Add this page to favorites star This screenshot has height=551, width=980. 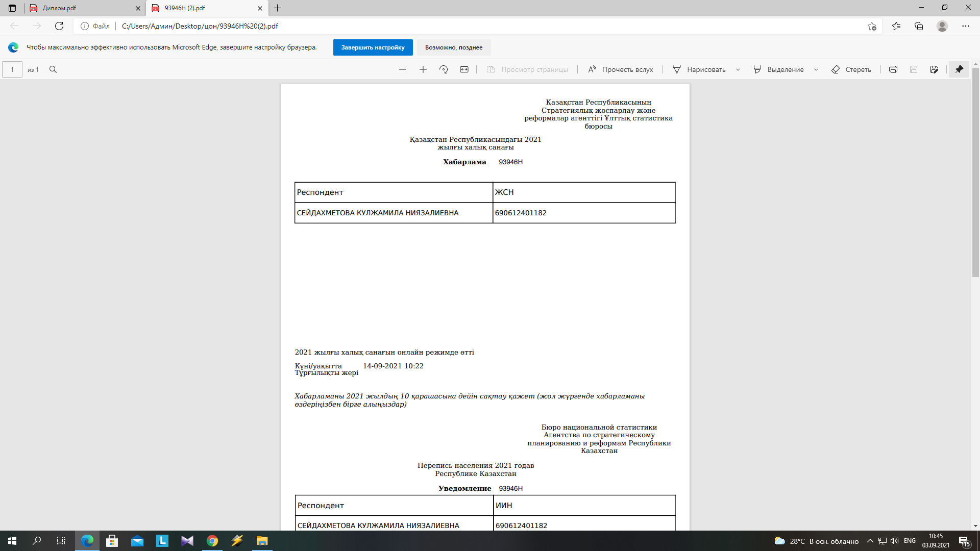click(872, 26)
